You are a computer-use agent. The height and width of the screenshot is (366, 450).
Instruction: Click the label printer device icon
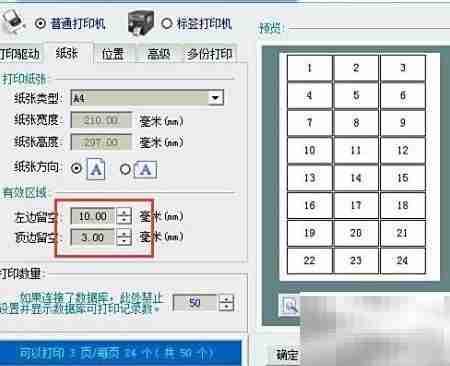coord(142,23)
